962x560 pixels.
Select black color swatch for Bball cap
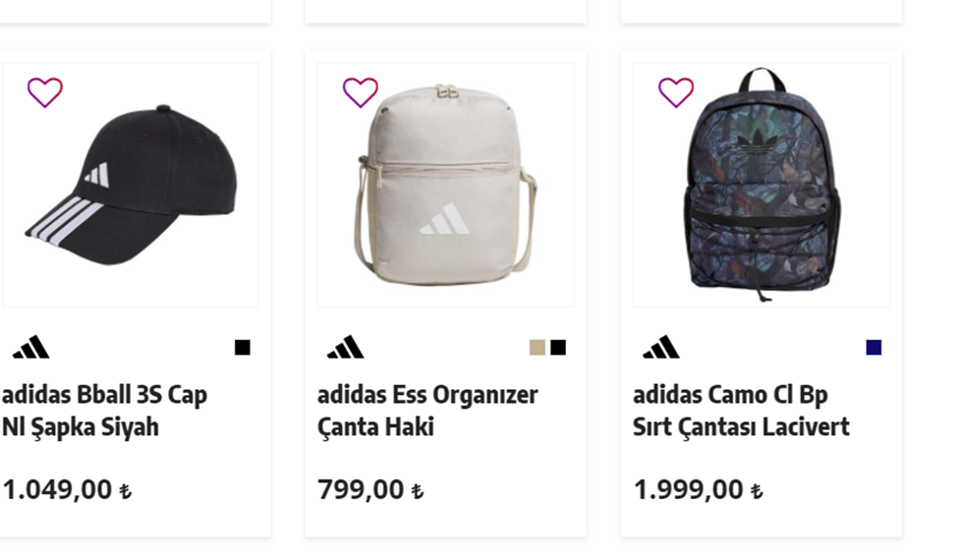point(243,348)
